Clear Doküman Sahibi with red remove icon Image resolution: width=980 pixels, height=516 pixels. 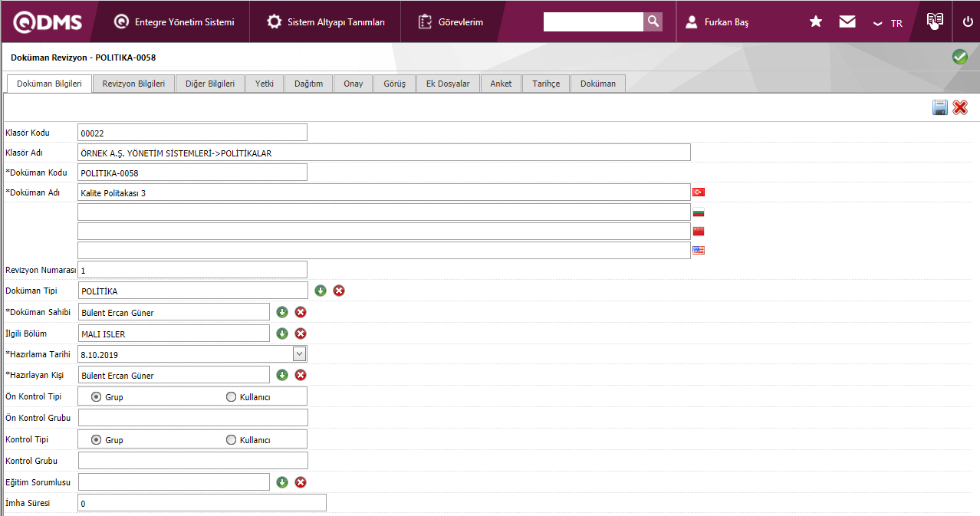(301, 312)
